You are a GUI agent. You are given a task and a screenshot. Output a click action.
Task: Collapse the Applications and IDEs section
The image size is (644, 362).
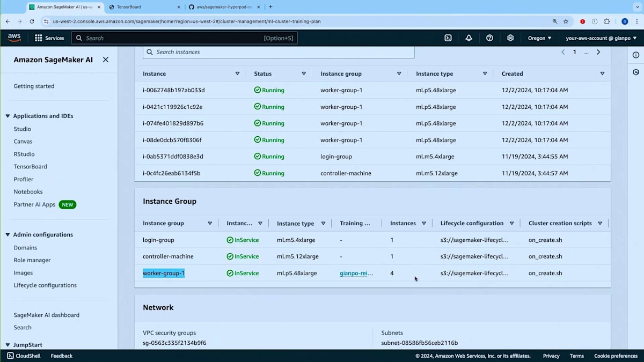pyautogui.click(x=8, y=116)
